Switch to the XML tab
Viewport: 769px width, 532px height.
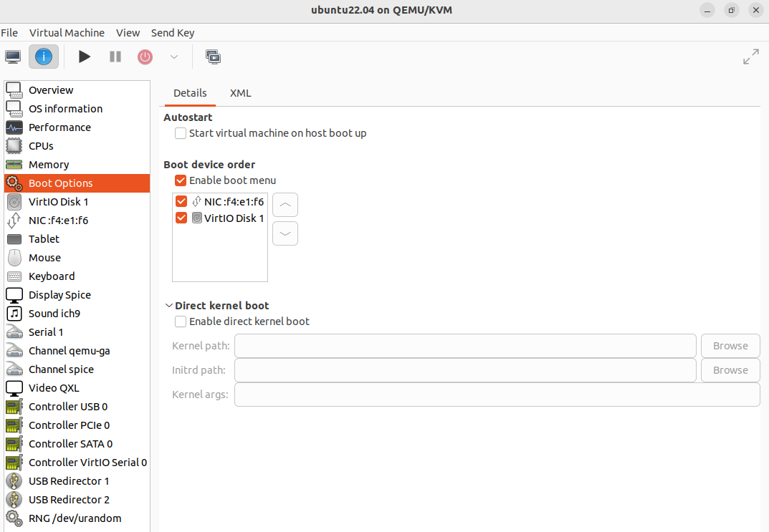click(x=240, y=93)
